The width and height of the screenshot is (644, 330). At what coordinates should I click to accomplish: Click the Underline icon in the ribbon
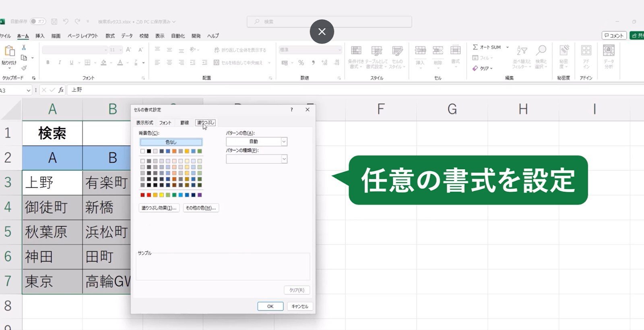click(71, 62)
